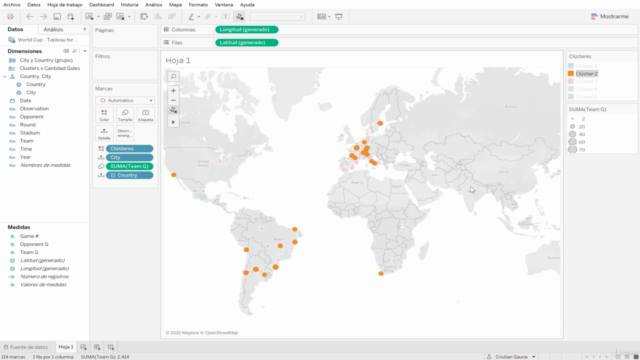
Task: Open the Etiqueta label mark card
Action: pyautogui.click(x=145, y=115)
